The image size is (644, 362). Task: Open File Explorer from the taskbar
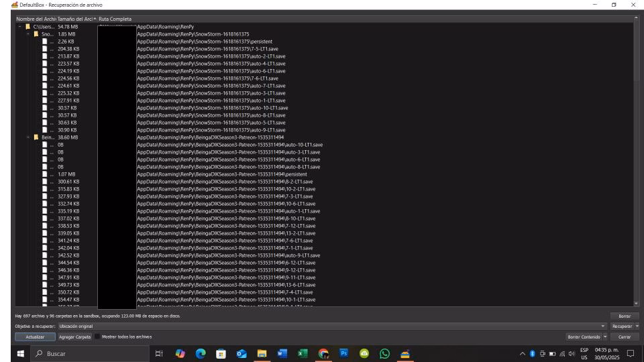[262, 353]
